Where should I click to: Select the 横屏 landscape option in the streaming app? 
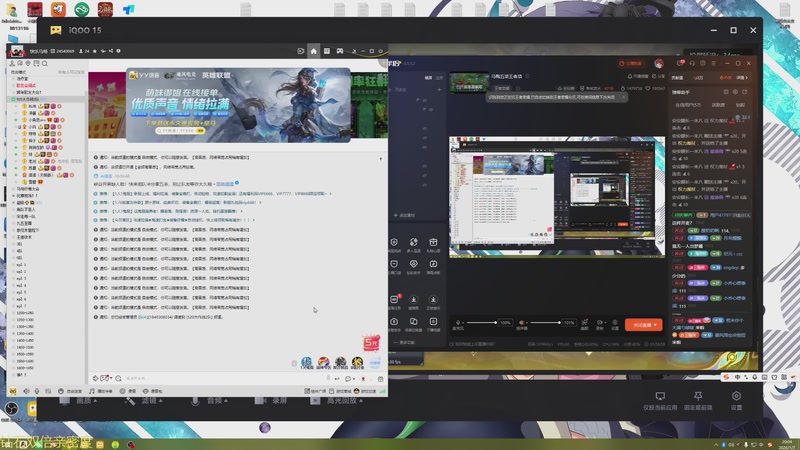tap(429, 78)
